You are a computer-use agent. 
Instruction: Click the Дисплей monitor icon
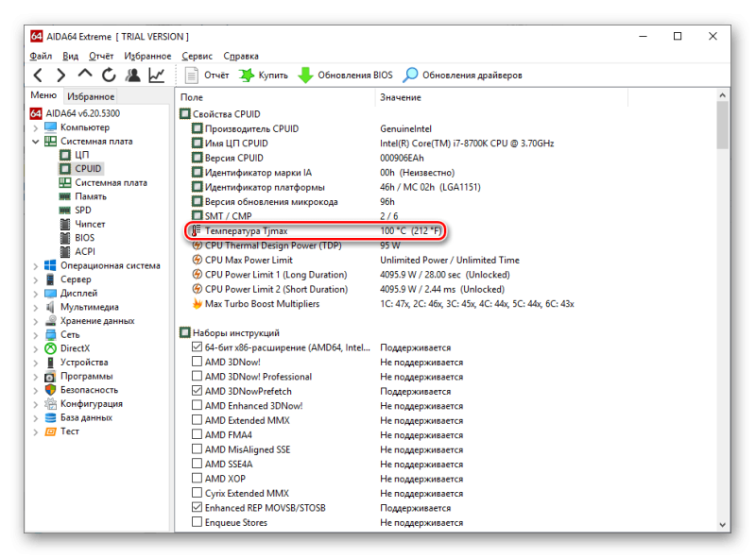(50, 294)
